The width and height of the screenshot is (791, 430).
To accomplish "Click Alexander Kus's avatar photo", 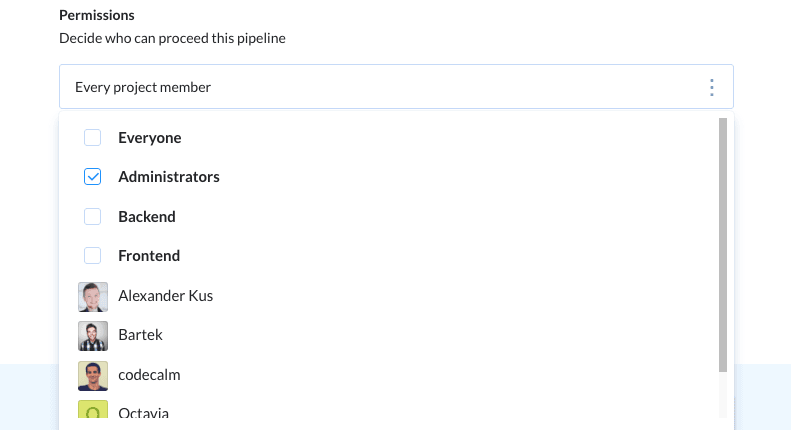I will pyautogui.click(x=93, y=296).
